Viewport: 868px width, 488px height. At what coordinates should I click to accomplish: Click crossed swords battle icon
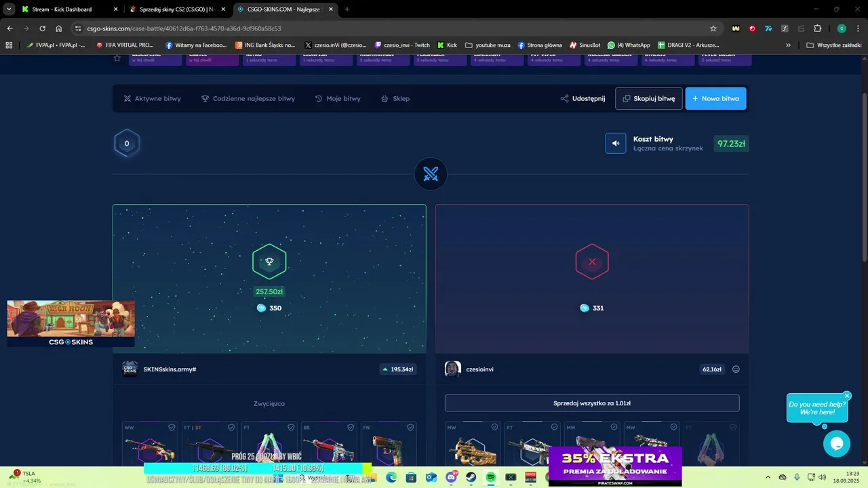431,174
